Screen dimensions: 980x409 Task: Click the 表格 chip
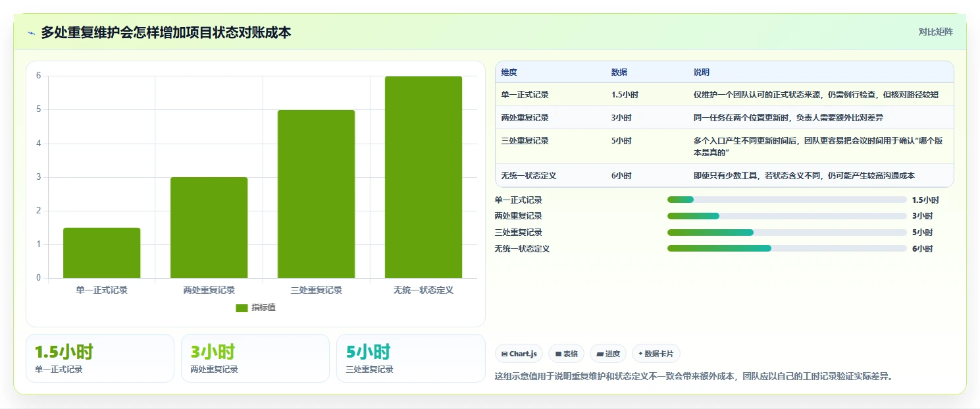coord(566,354)
